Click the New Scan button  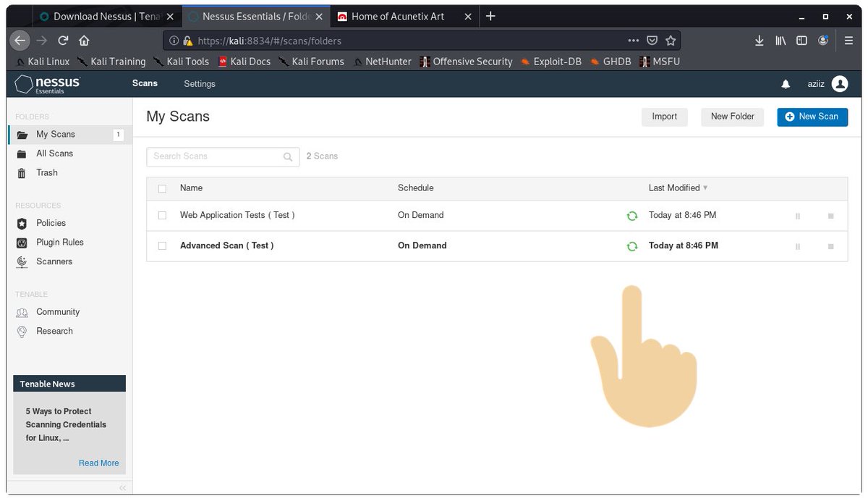click(x=812, y=117)
